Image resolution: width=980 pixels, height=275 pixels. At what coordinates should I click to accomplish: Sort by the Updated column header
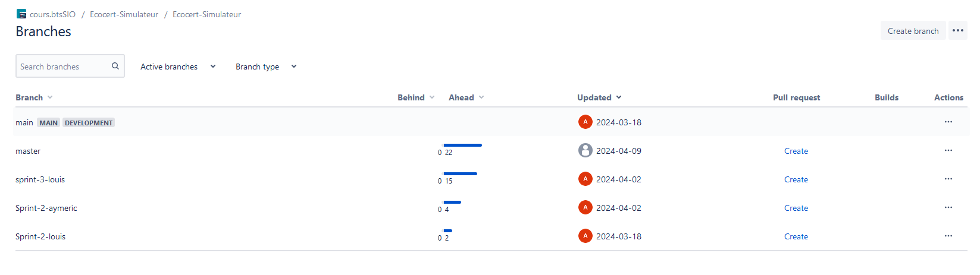coord(599,97)
